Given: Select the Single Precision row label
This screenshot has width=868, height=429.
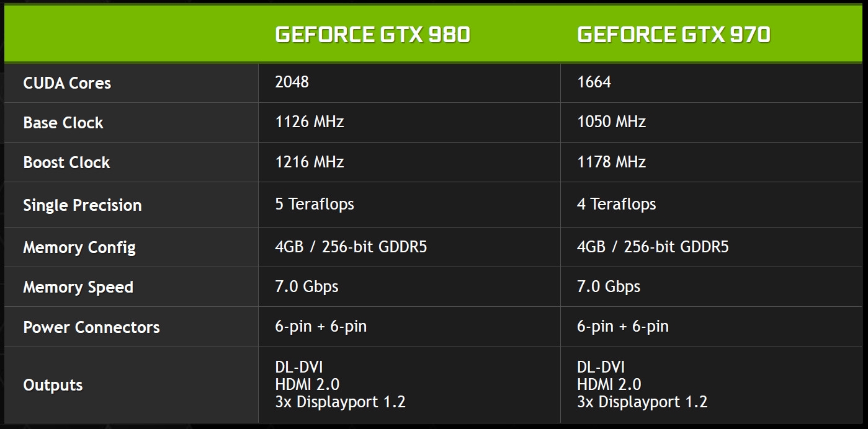Looking at the screenshot, I should tap(83, 205).
